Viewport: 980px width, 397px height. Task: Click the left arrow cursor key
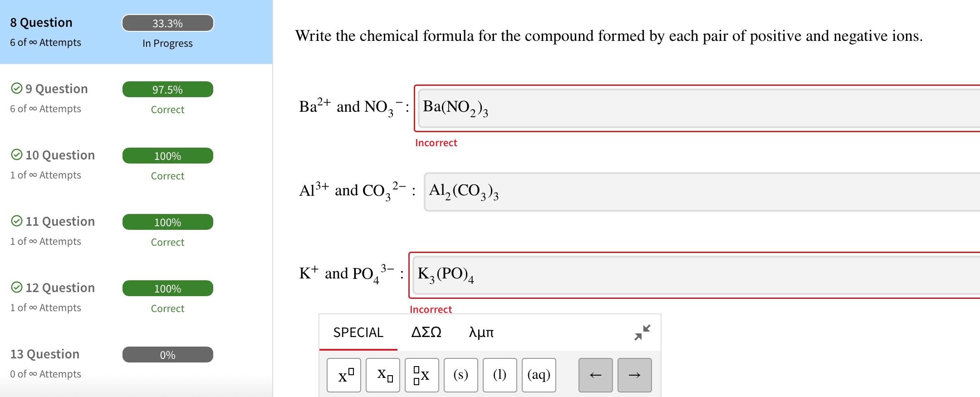pos(595,375)
